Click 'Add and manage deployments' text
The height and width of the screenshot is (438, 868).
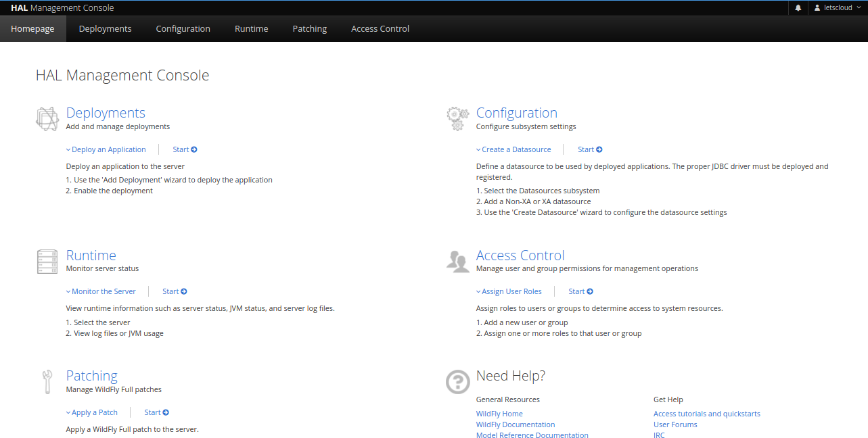click(118, 126)
